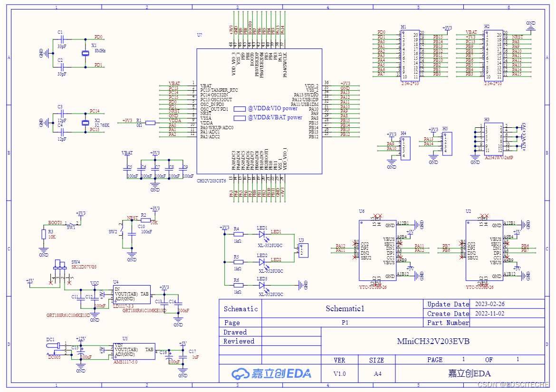The image size is (556, 392).
Task: Select the SW1 BOOT0 switch symbol
Action: click(x=71, y=224)
